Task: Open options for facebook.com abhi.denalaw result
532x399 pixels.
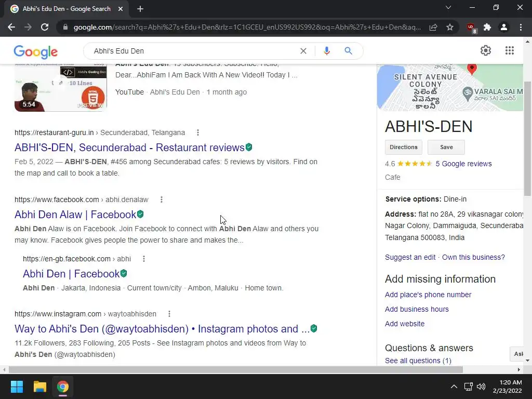Action: click(x=162, y=199)
